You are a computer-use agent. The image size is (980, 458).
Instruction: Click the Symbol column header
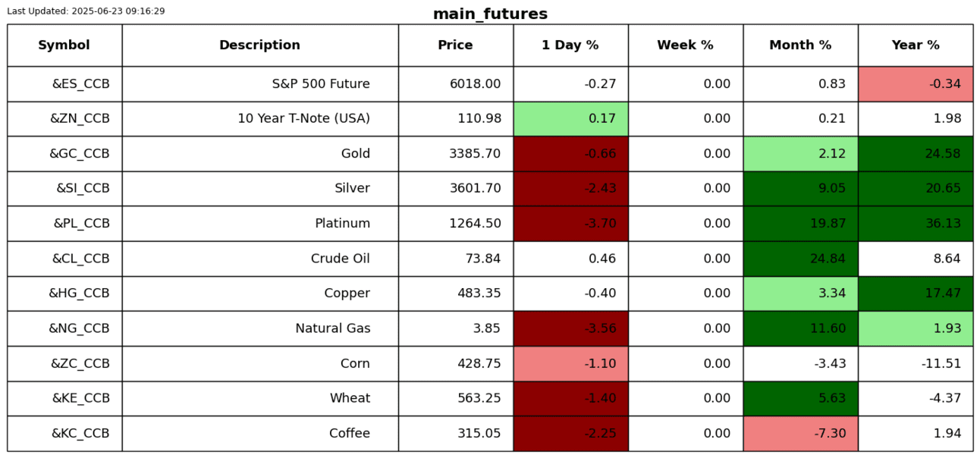coord(64,45)
